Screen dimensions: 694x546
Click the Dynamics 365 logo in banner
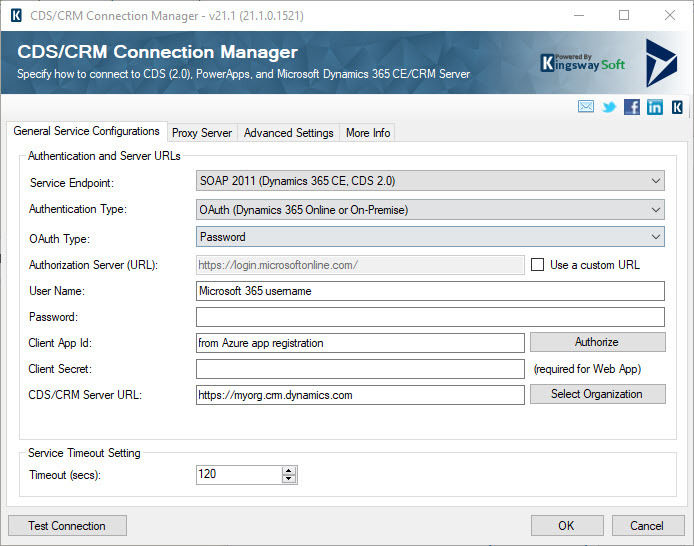tap(661, 62)
